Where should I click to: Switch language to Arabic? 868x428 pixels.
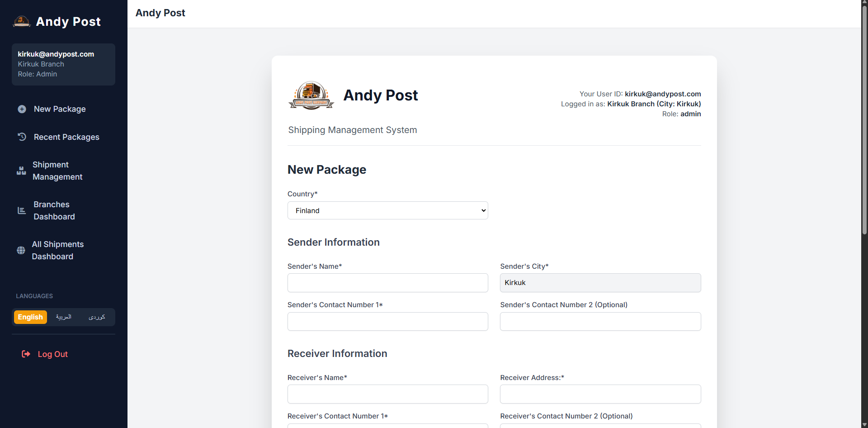[x=64, y=317]
